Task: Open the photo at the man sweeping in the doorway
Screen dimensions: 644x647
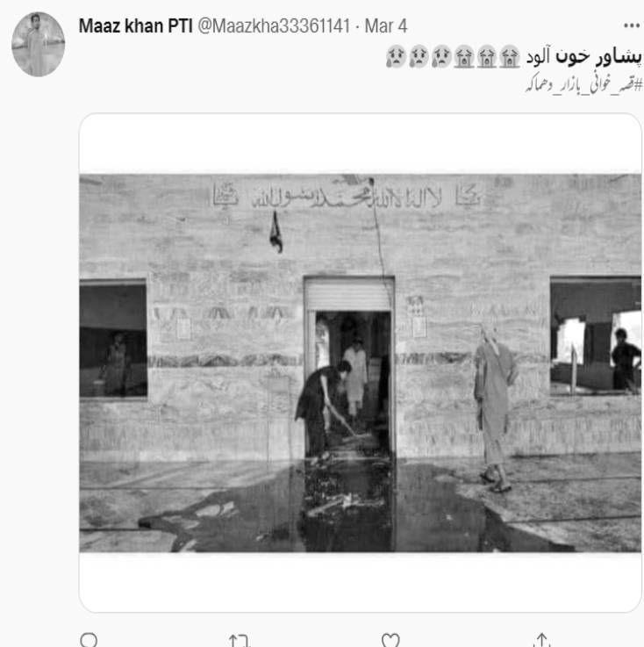Action: point(324,411)
